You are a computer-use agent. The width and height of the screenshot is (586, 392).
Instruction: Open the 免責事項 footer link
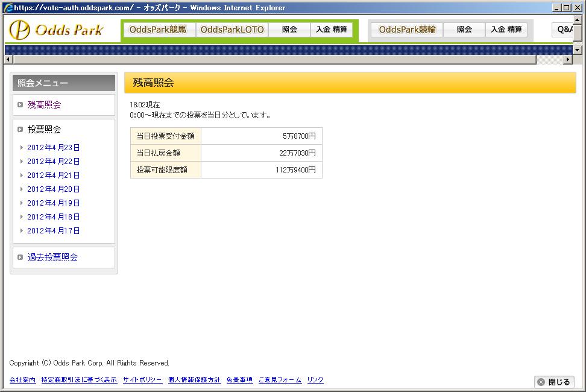click(239, 380)
